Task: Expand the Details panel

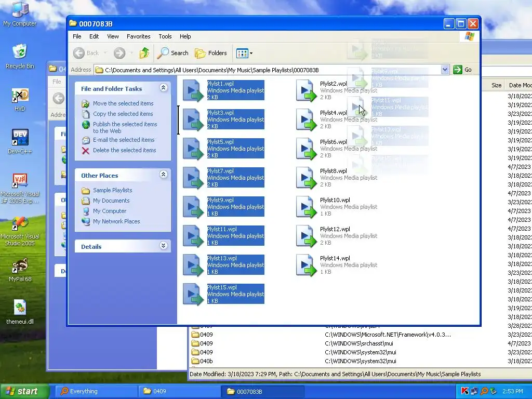Action: click(x=163, y=246)
